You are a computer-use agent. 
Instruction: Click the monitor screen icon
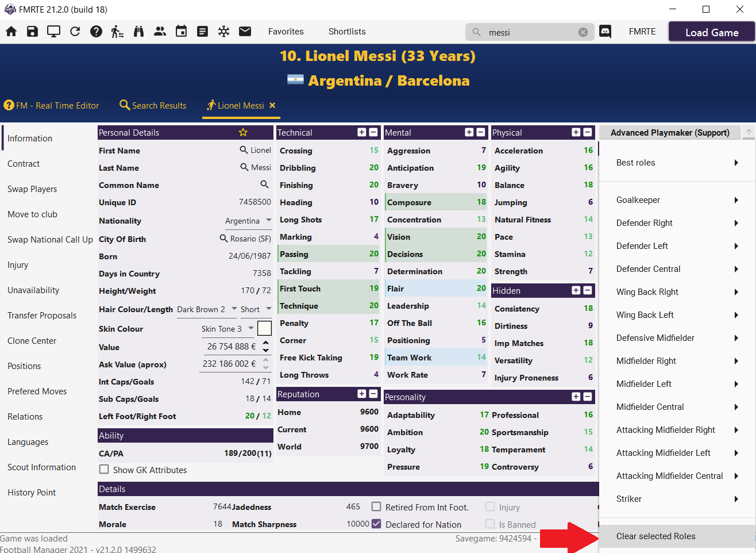click(54, 32)
